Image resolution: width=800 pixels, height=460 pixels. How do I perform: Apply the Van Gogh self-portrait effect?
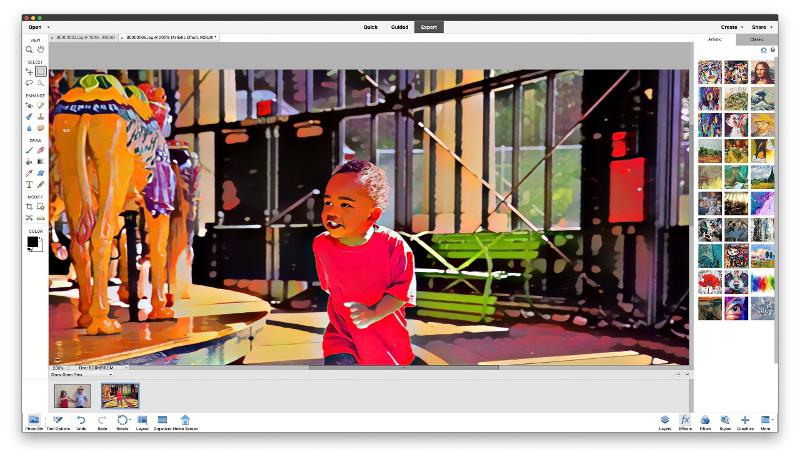pyautogui.click(x=762, y=124)
